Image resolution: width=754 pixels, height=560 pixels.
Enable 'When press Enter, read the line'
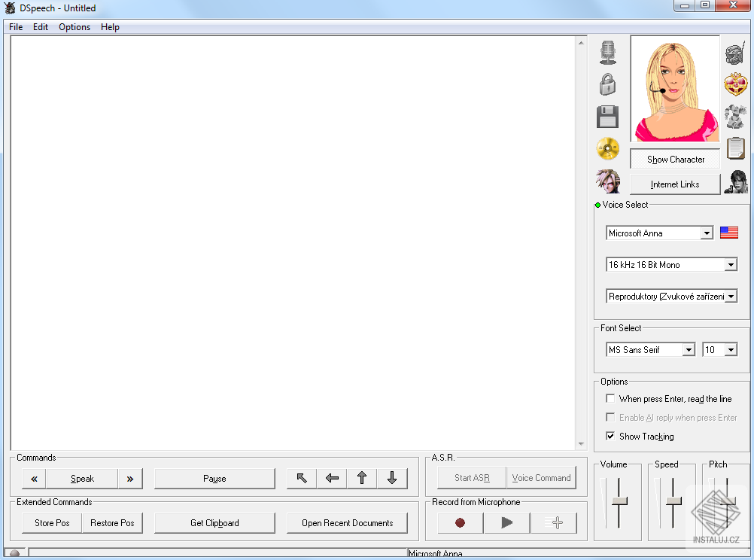[x=610, y=398]
